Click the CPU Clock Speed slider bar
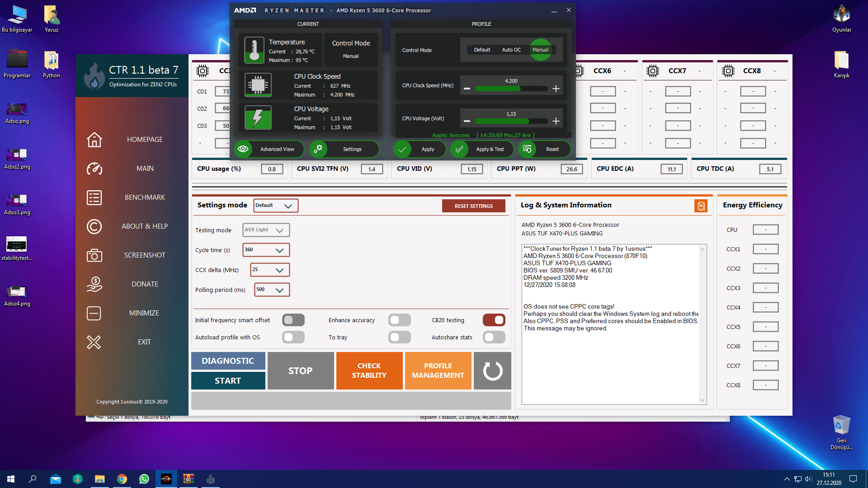The height and width of the screenshot is (488, 868). [511, 89]
